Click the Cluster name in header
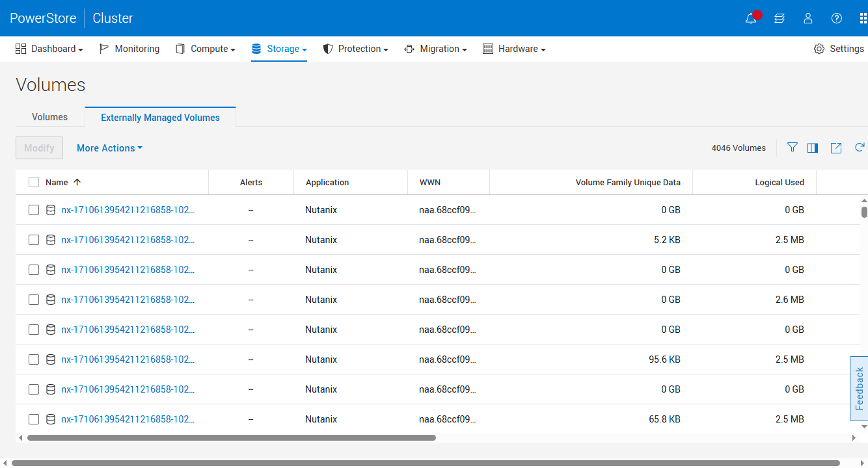Screen dimensions: 868x468 coord(113,18)
